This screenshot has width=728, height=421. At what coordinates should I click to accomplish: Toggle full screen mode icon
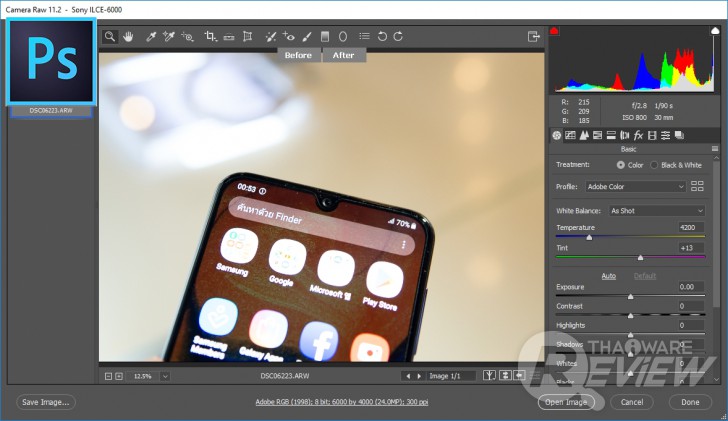533,36
